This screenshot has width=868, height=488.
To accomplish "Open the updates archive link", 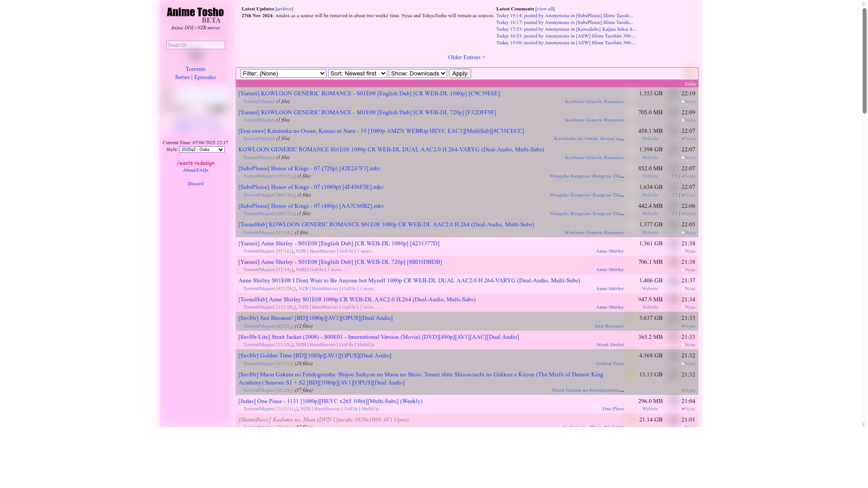I will point(283,9).
